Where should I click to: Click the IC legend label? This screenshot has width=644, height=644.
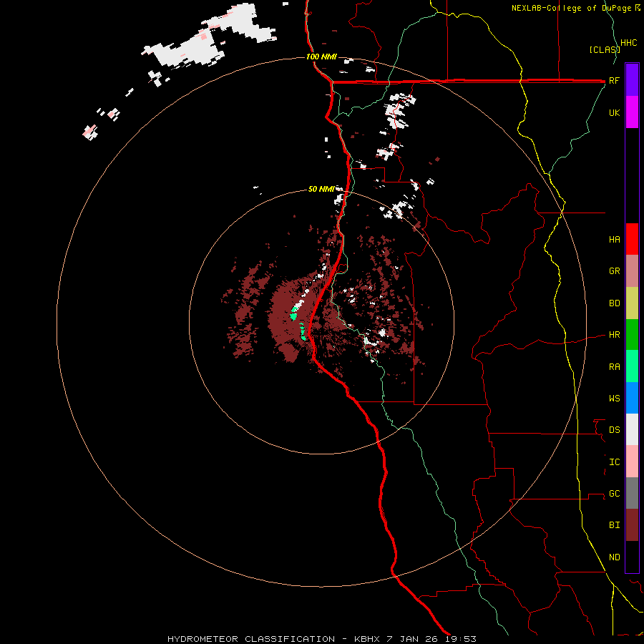coord(614,462)
